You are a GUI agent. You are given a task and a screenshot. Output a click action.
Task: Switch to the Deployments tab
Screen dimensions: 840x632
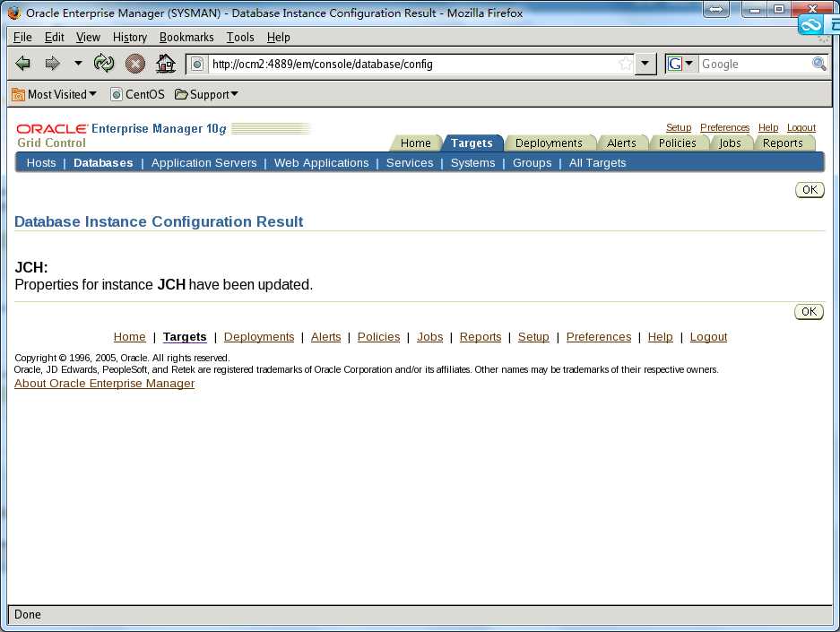click(549, 143)
